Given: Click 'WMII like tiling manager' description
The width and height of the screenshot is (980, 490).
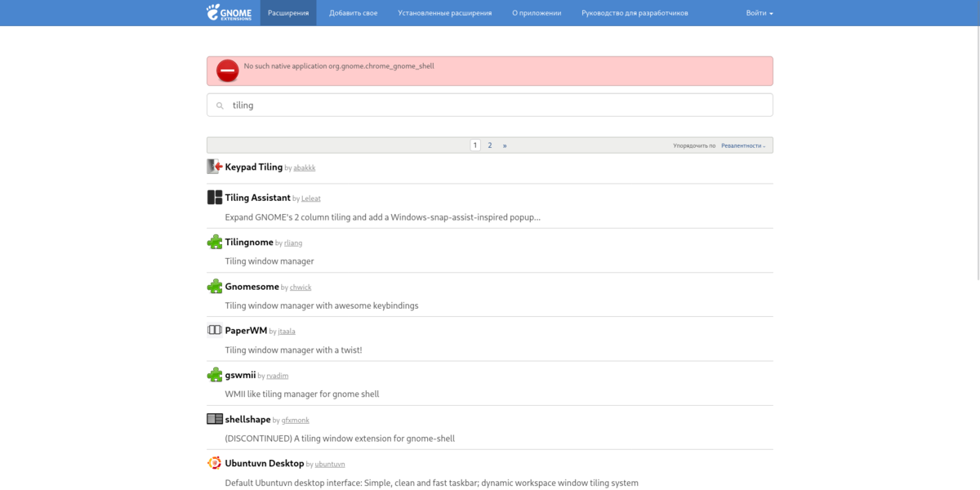Looking at the screenshot, I should point(302,394).
